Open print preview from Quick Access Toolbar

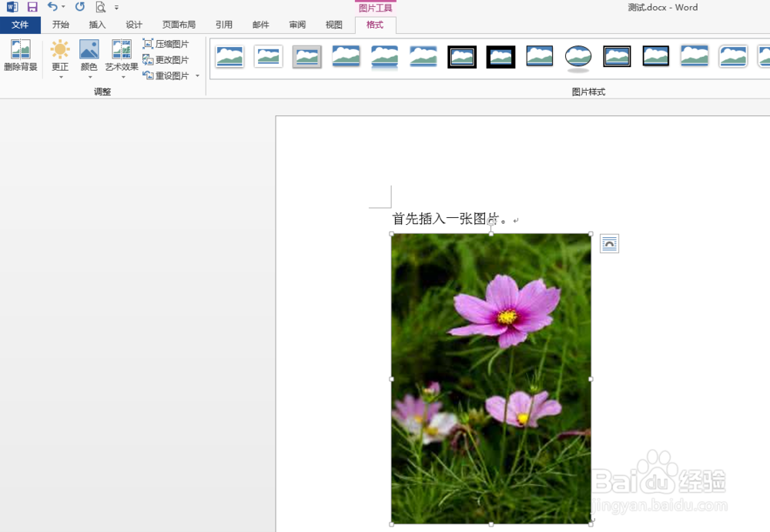coord(100,7)
